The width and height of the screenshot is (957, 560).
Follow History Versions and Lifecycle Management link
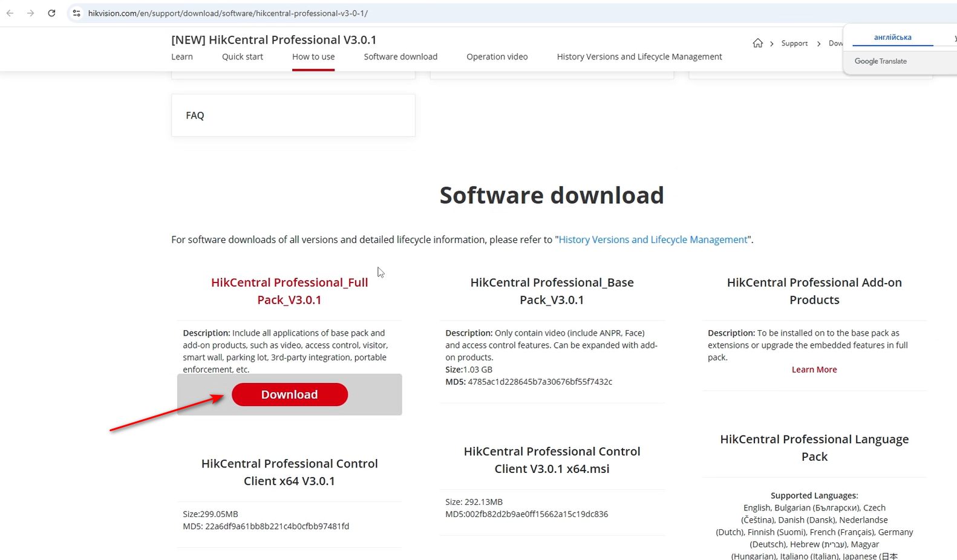pyautogui.click(x=653, y=240)
